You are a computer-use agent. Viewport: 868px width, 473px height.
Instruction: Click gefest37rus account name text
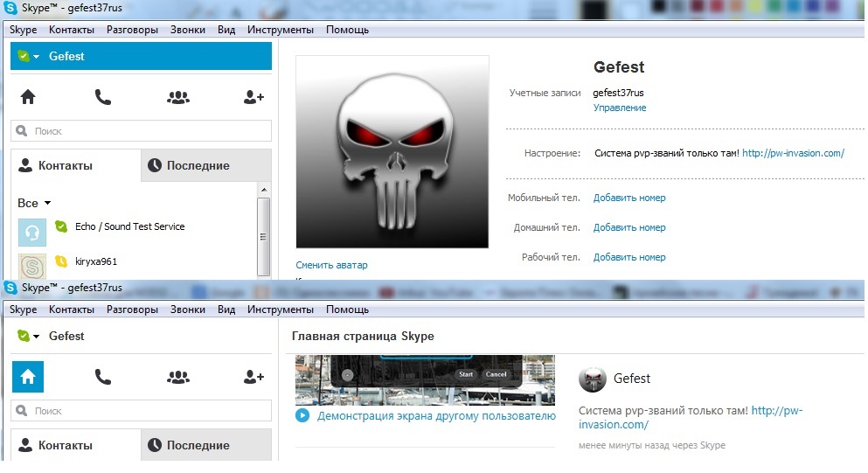click(618, 93)
